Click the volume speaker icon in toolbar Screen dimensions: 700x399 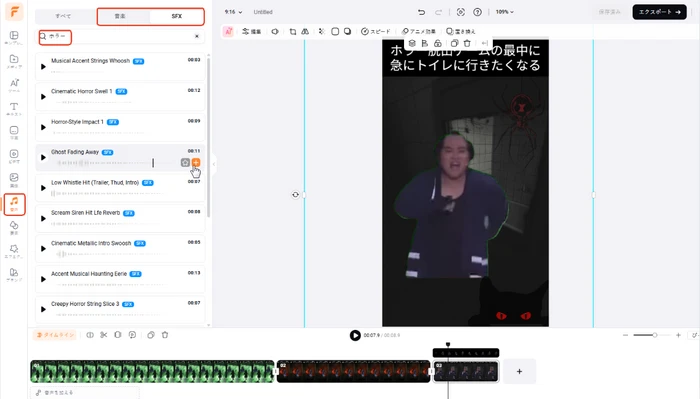[275, 31]
